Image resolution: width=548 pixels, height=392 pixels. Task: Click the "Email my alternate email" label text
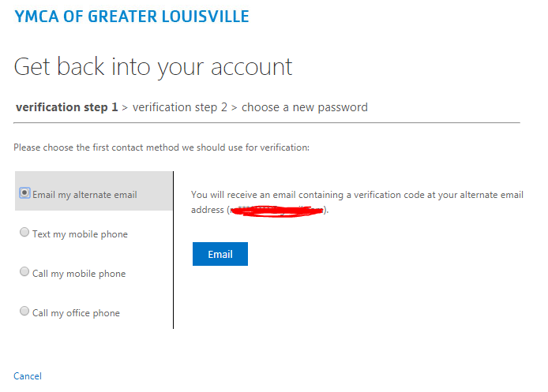point(84,195)
